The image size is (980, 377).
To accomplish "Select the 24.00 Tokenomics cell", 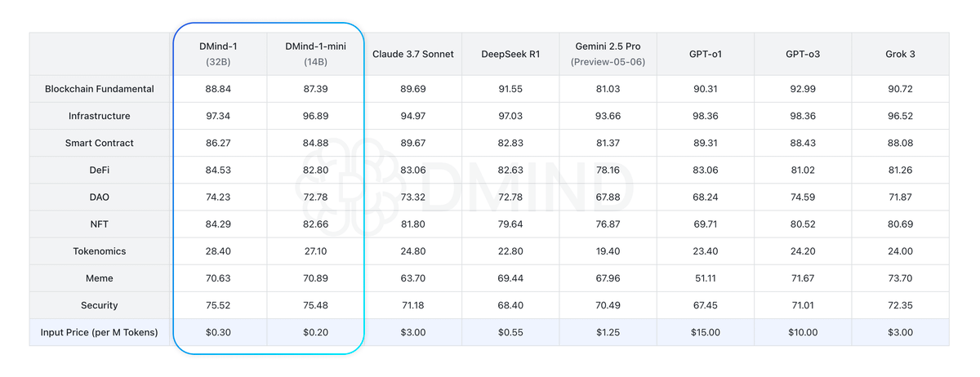I will coord(901,251).
